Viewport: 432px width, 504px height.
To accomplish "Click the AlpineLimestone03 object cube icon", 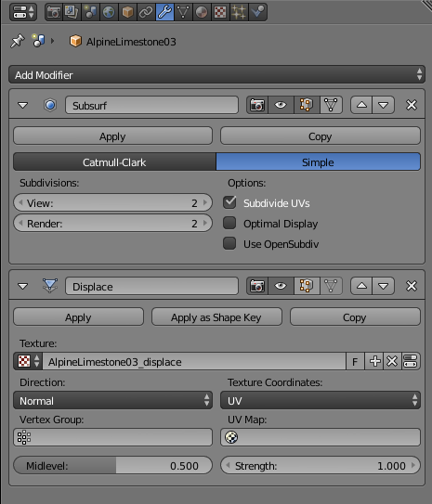I will pos(75,41).
